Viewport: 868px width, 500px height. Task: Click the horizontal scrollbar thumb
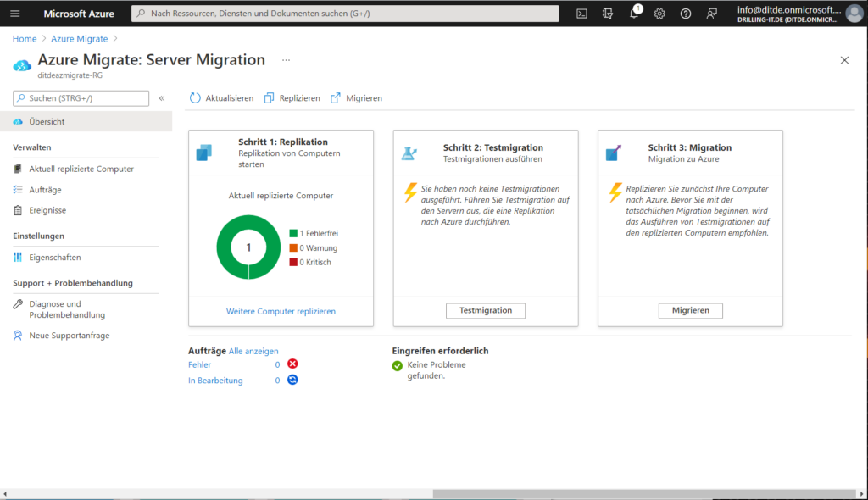click(x=644, y=494)
